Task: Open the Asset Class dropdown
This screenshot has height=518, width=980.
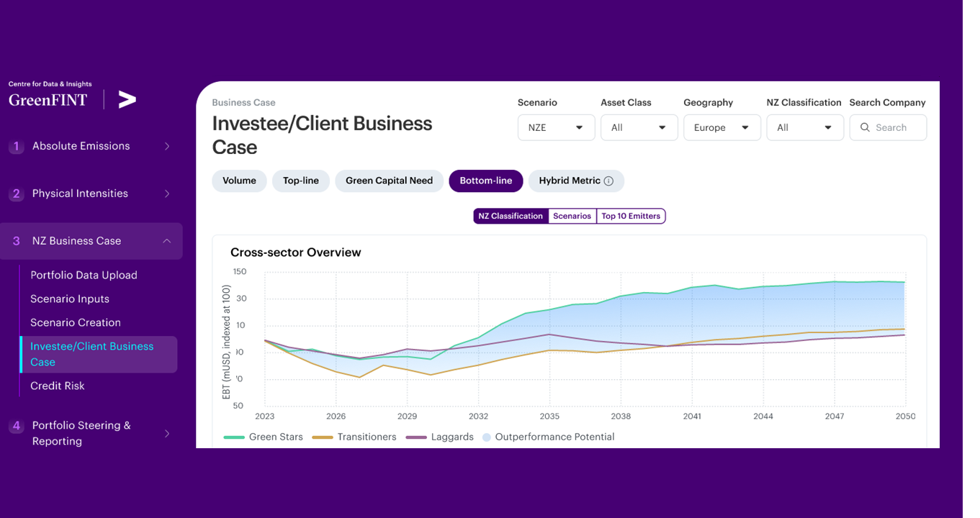Action: (x=639, y=128)
